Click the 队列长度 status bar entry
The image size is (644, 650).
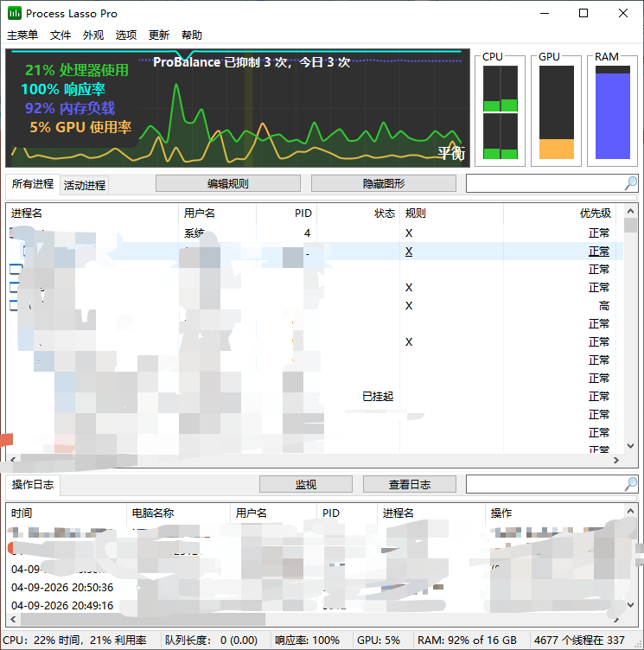pyautogui.click(x=211, y=640)
